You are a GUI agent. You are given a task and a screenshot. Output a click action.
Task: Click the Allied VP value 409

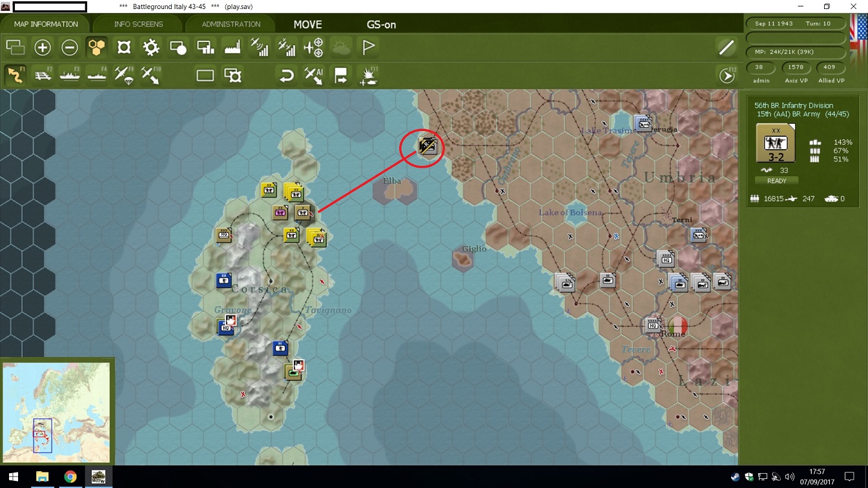(830, 67)
